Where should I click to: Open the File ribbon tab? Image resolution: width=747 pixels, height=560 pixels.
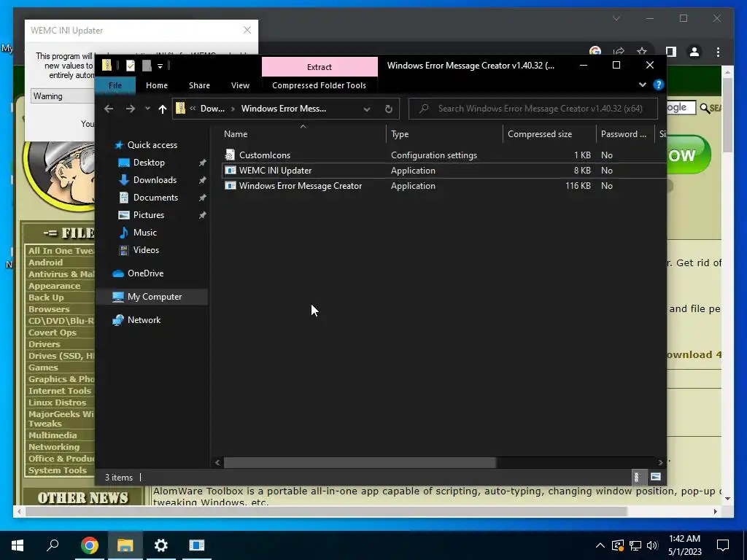click(x=115, y=85)
